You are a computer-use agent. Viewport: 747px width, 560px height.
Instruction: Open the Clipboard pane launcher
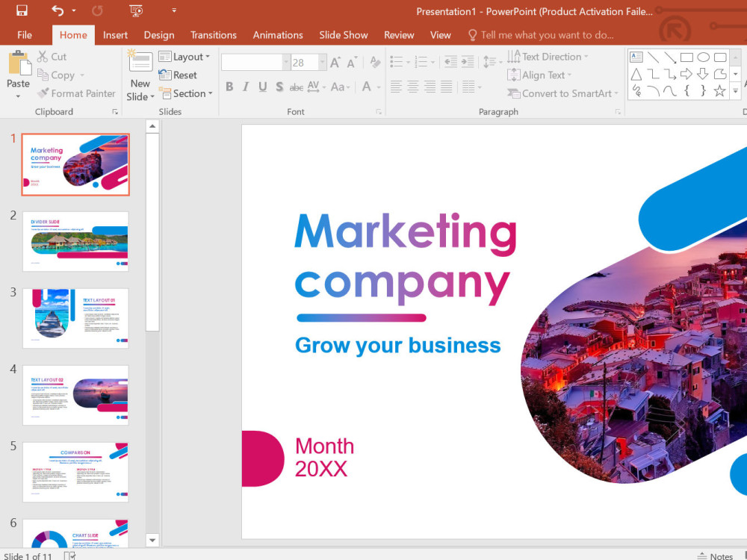[115, 112]
